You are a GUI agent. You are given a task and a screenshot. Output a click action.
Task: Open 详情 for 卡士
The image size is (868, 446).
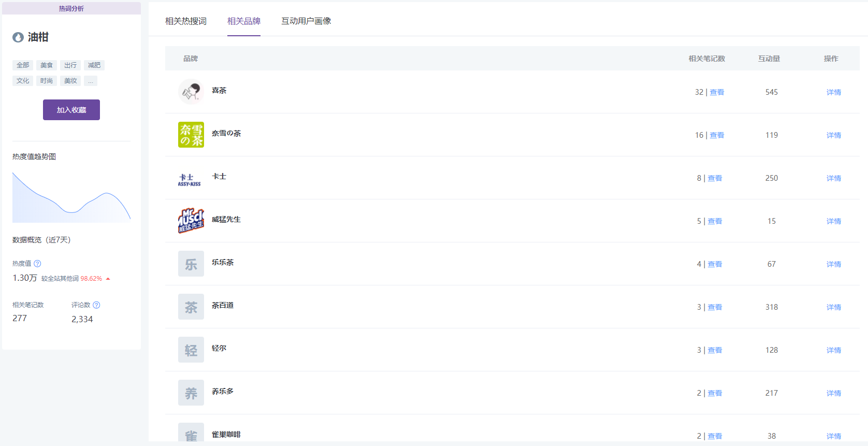834,178
